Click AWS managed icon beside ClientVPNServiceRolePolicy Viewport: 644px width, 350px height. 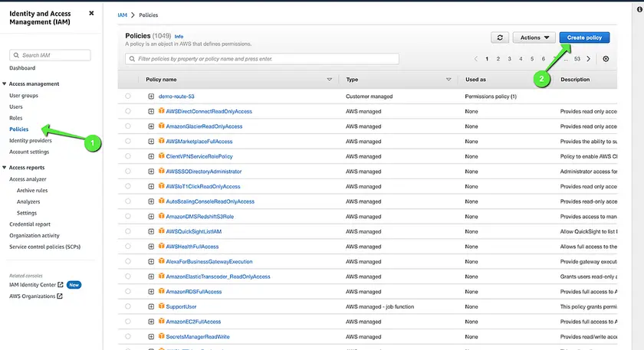162,155
